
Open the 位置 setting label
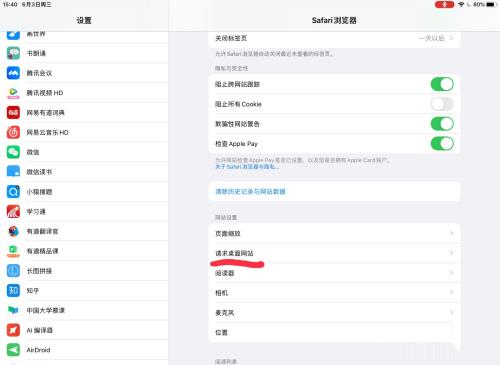(x=221, y=332)
